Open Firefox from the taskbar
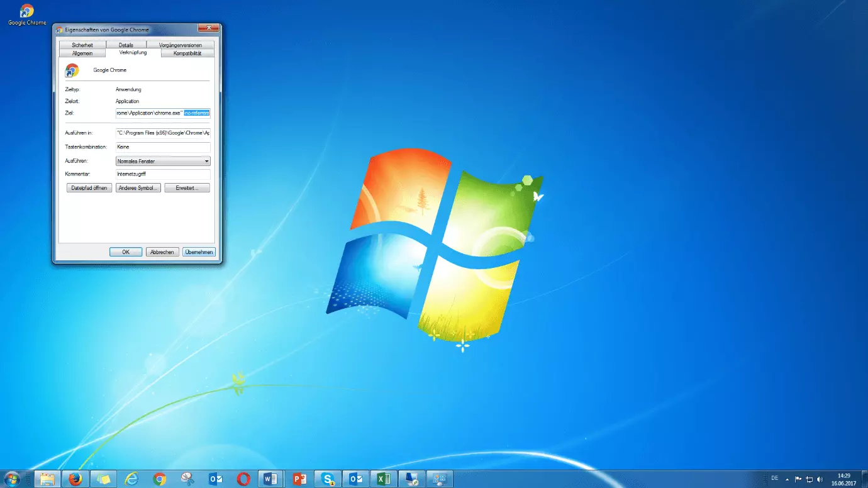 (75, 479)
